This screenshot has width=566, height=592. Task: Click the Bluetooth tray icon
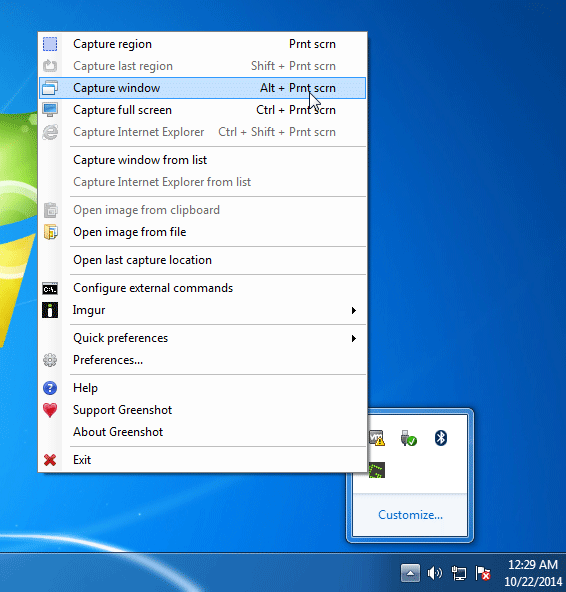click(441, 438)
